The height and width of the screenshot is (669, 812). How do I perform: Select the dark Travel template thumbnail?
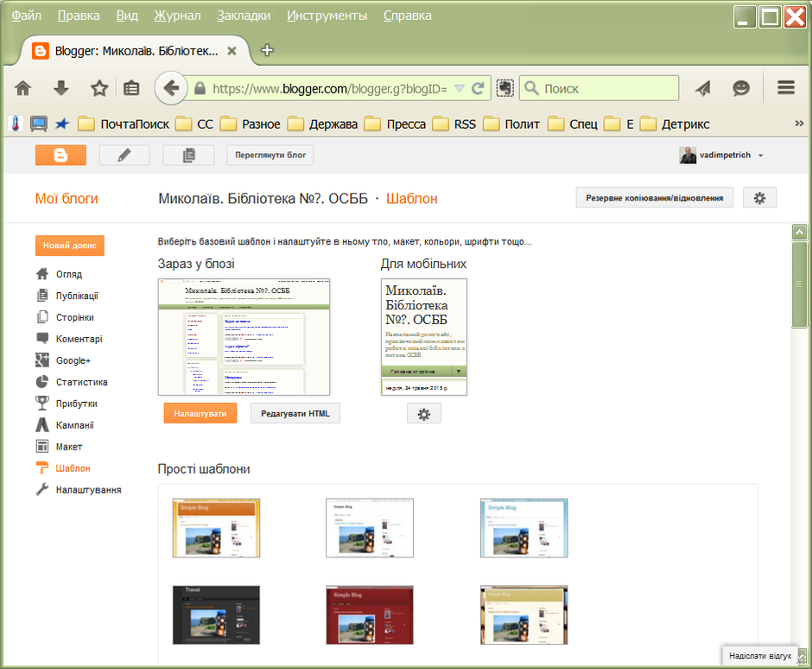[216, 615]
